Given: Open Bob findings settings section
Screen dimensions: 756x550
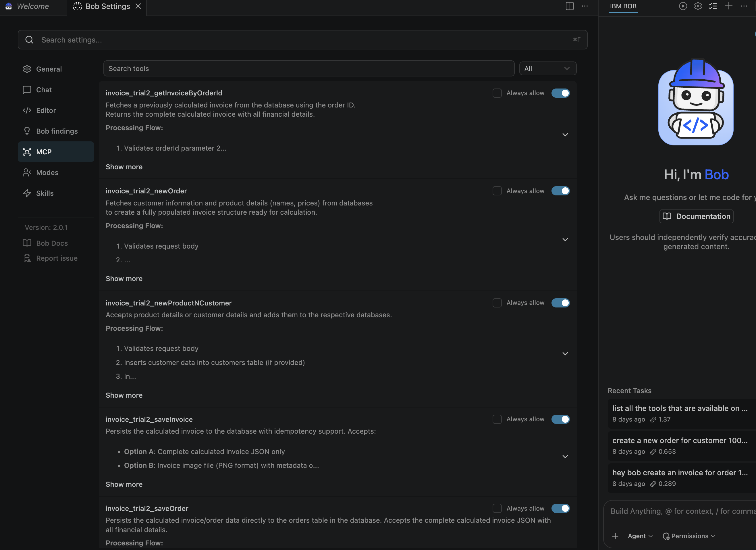Looking at the screenshot, I should click(x=56, y=131).
